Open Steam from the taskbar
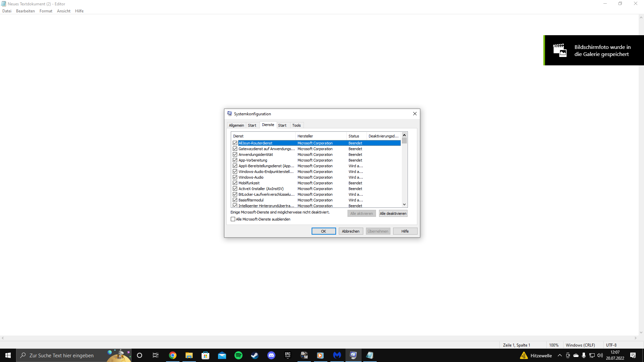Screen dimensions: 644x362 point(255,355)
